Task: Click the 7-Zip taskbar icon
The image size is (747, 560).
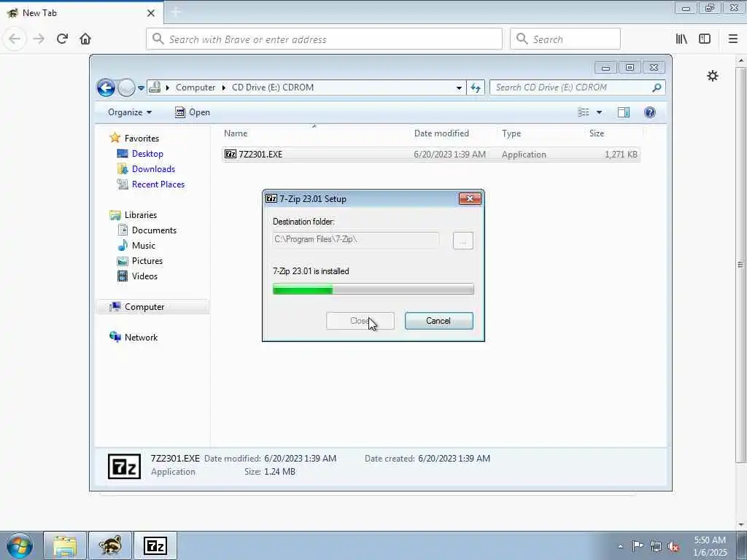Action: pyautogui.click(x=155, y=545)
